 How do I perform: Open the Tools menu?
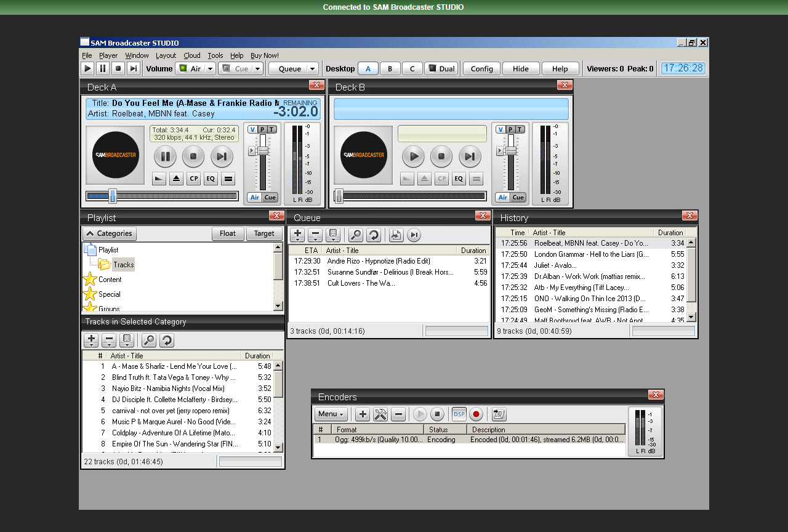click(215, 55)
